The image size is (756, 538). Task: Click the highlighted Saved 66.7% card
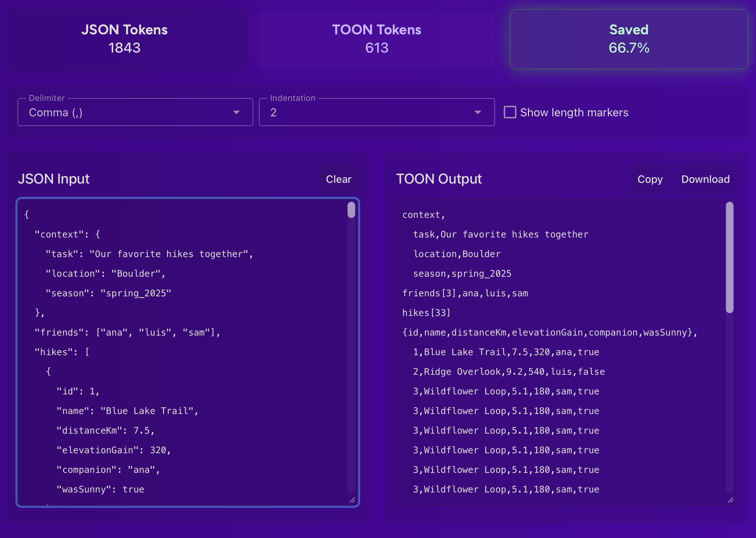click(x=629, y=39)
